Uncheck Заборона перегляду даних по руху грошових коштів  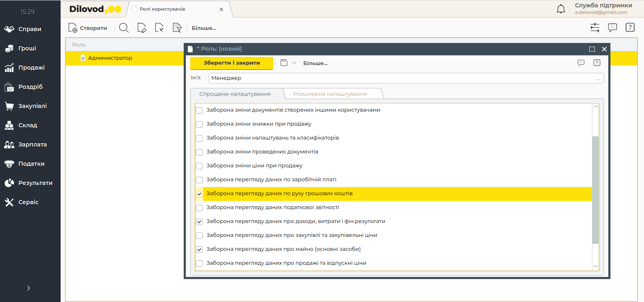pyautogui.click(x=199, y=194)
